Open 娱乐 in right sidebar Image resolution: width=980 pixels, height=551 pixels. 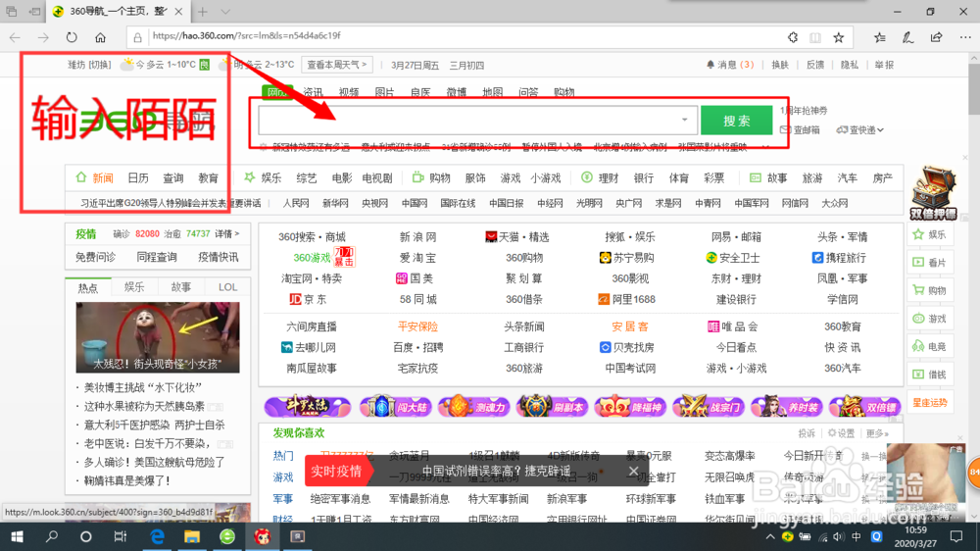coord(929,234)
